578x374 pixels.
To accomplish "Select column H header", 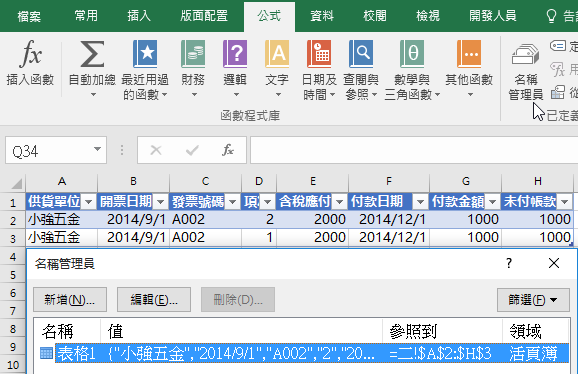I will [x=538, y=182].
